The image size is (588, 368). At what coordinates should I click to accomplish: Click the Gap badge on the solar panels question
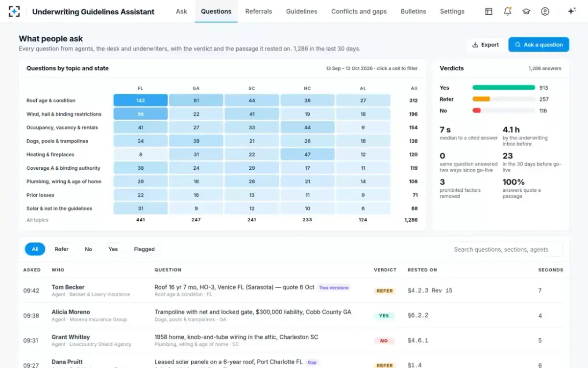click(312, 363)
